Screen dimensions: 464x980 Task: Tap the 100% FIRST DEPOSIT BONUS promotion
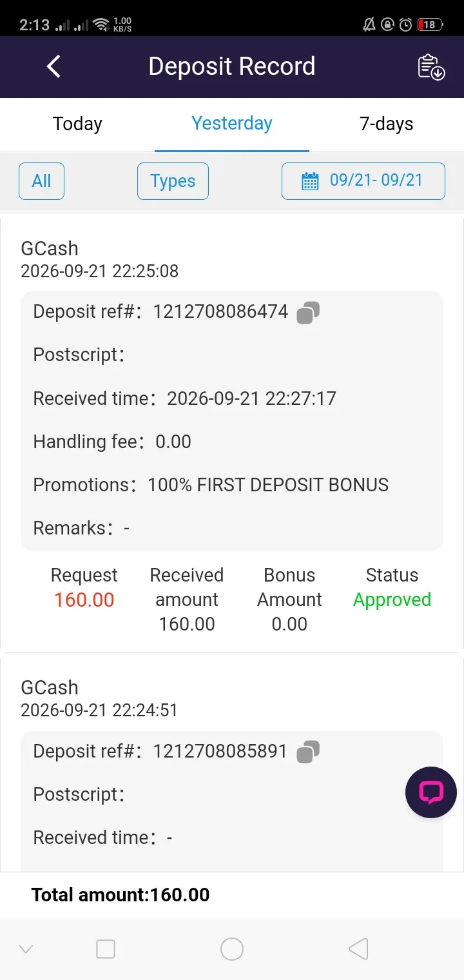268,485
